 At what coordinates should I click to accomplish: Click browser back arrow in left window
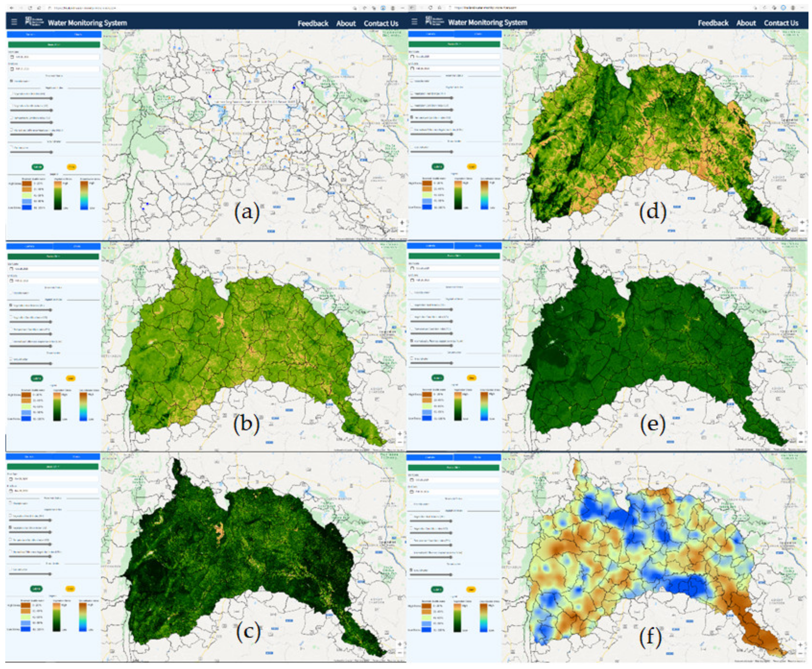pyautogui.click(x=12, y=8)
